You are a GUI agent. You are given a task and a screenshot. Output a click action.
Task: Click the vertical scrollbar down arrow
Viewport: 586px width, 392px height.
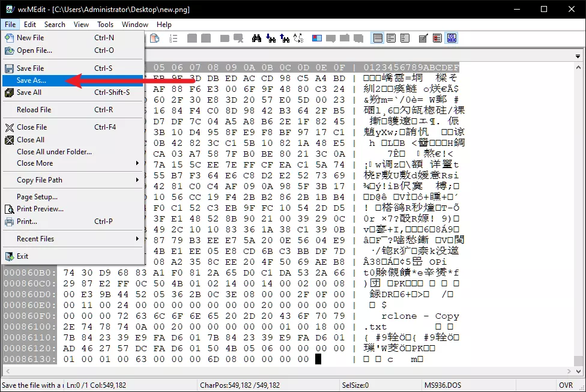[579, 372]
